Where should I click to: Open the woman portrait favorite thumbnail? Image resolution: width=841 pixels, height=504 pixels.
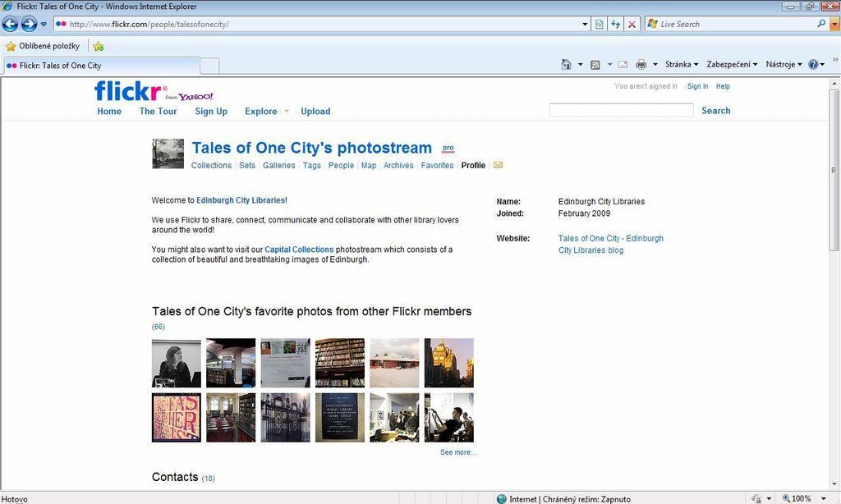coord(177,363)
